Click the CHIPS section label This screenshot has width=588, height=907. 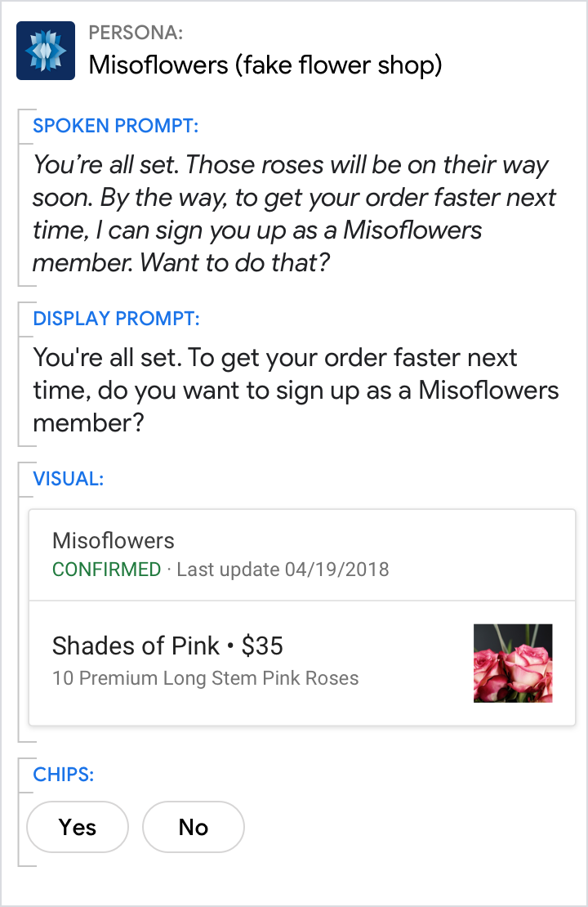click(64, 775)
